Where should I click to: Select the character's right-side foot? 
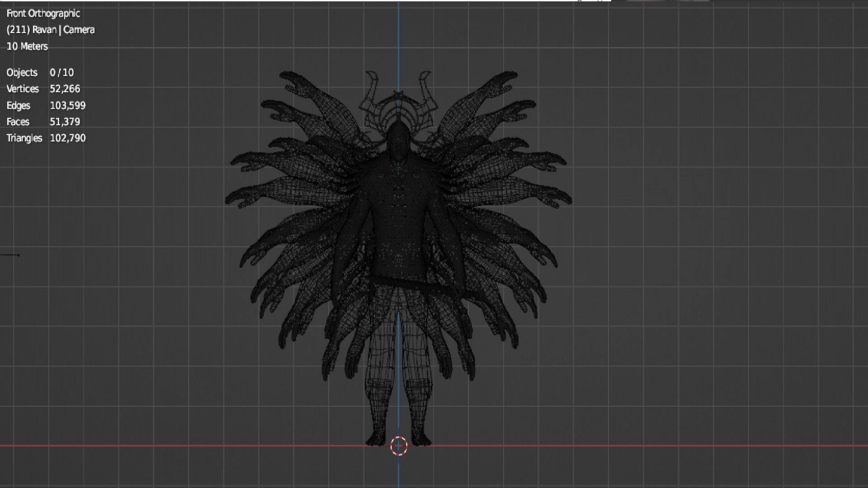(421, 440)
